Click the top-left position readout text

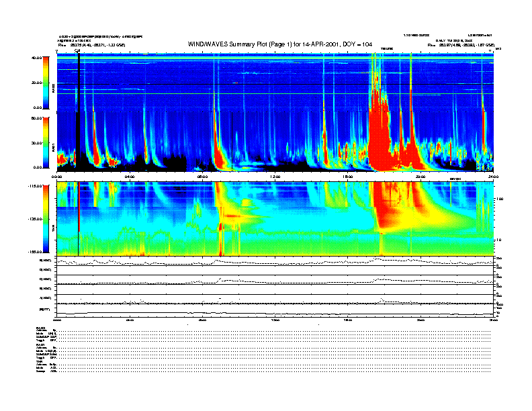91,45
